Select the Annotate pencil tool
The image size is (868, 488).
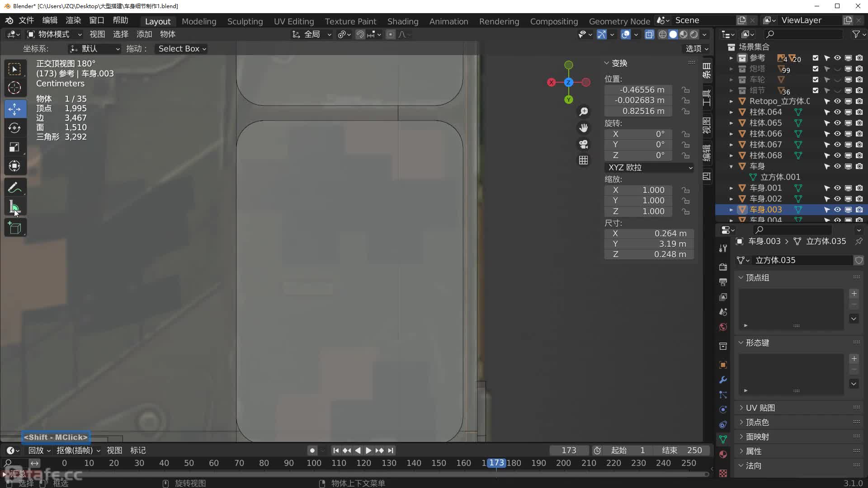tap(14, 188)
